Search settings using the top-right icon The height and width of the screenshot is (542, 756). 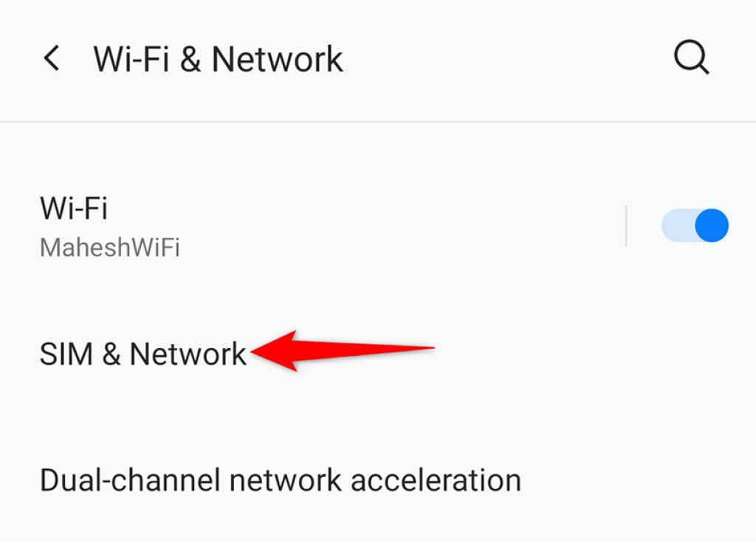[x=691, y=58]
